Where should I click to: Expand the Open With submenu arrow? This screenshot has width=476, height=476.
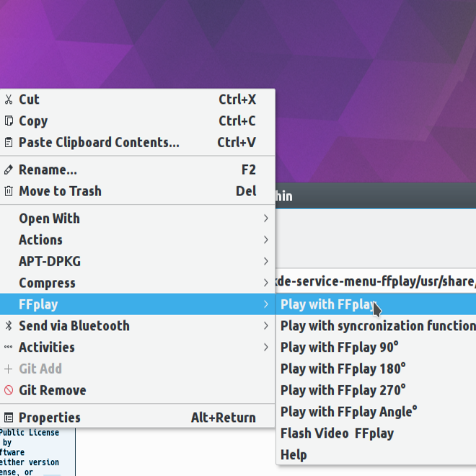coord(266,219)
